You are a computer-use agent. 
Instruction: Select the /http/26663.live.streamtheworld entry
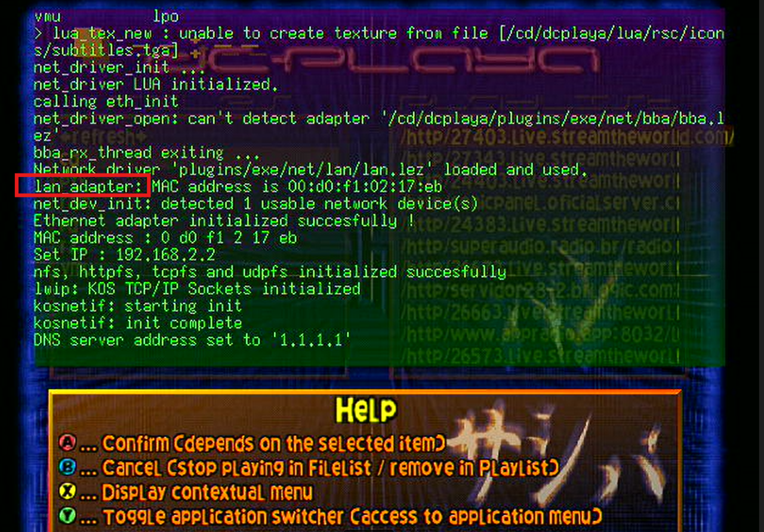(x=540, y=312)
